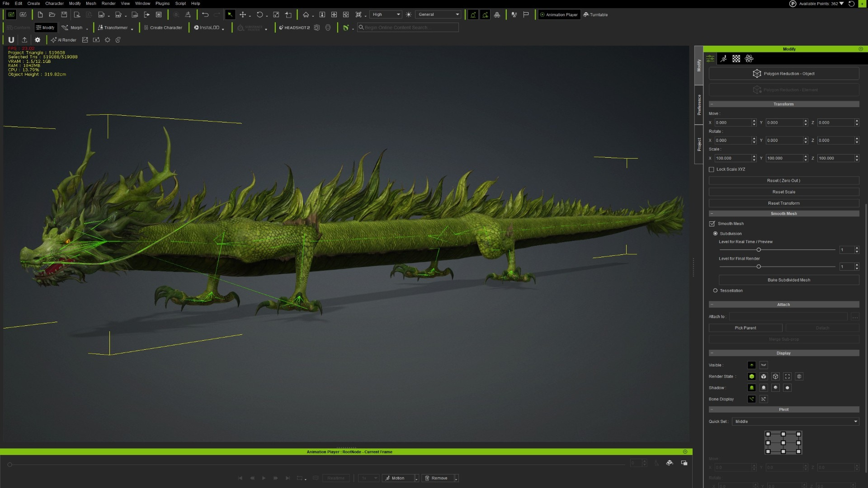Click the New Project icon

[40, 14]
